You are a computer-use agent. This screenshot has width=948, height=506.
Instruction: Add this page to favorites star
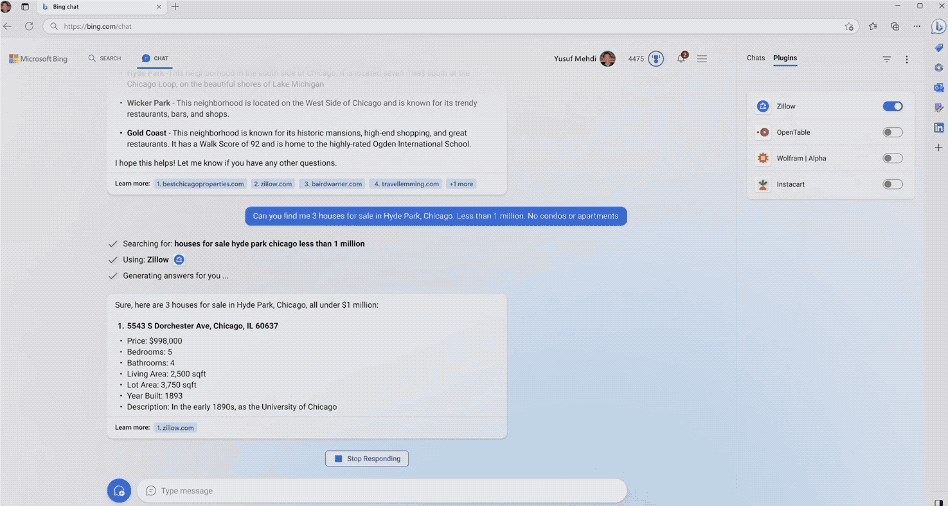[849, 27]
